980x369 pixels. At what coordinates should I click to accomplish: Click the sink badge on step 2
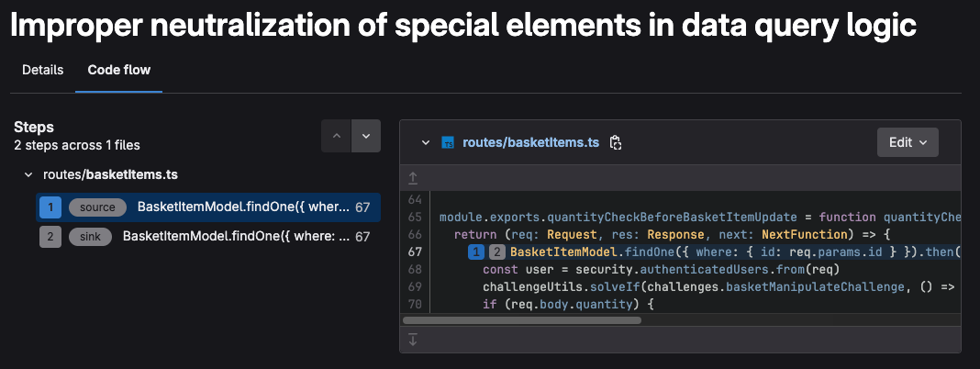pyautogui.click(x=90, y=237)
